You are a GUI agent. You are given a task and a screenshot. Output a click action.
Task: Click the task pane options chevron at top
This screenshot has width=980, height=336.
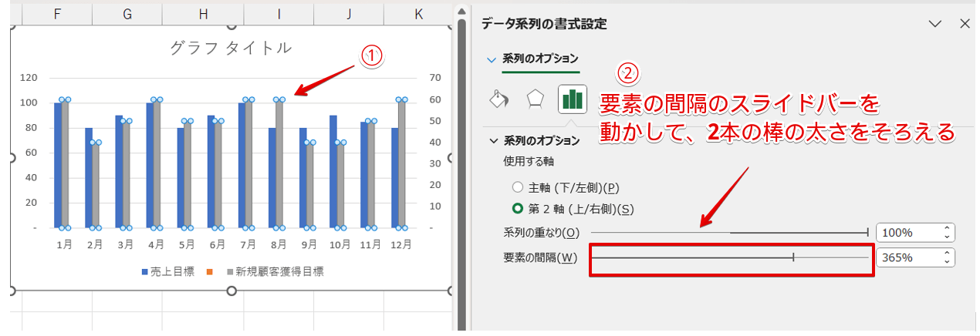(x=935, y=24)
